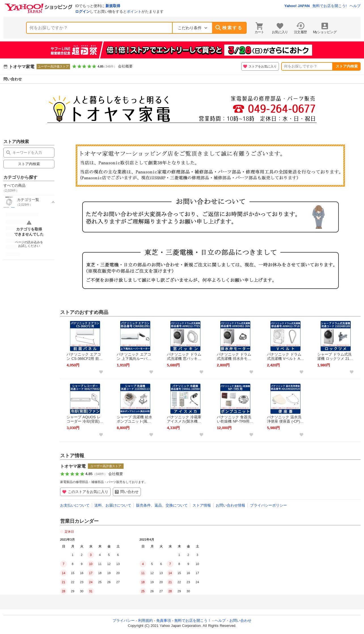
Task: Open the ログイン link
Action: (x=82, y=12)
